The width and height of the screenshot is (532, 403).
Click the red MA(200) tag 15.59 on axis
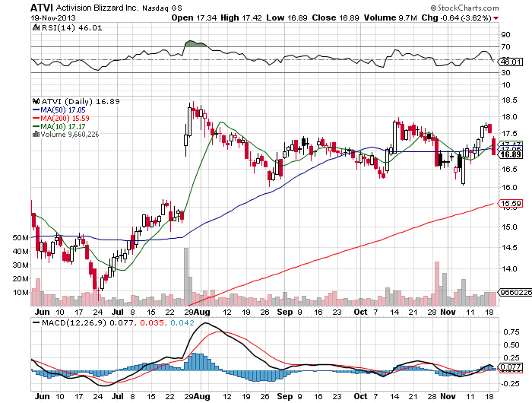511,203
